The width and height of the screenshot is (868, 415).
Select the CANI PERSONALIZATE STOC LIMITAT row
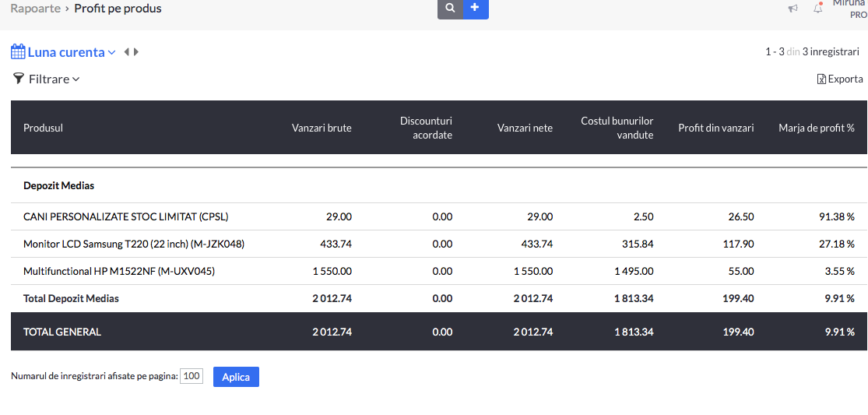(x=439, y=217)
